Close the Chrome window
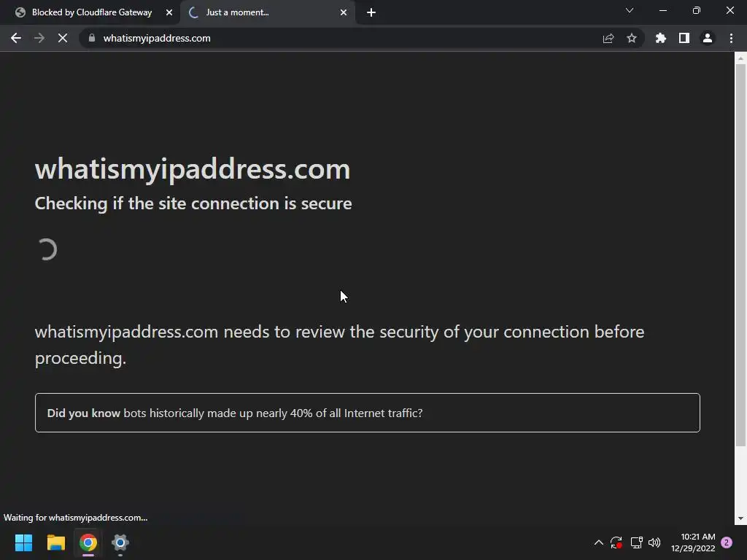The height and width of the screenshot is (560, 747). pos(729,10)
